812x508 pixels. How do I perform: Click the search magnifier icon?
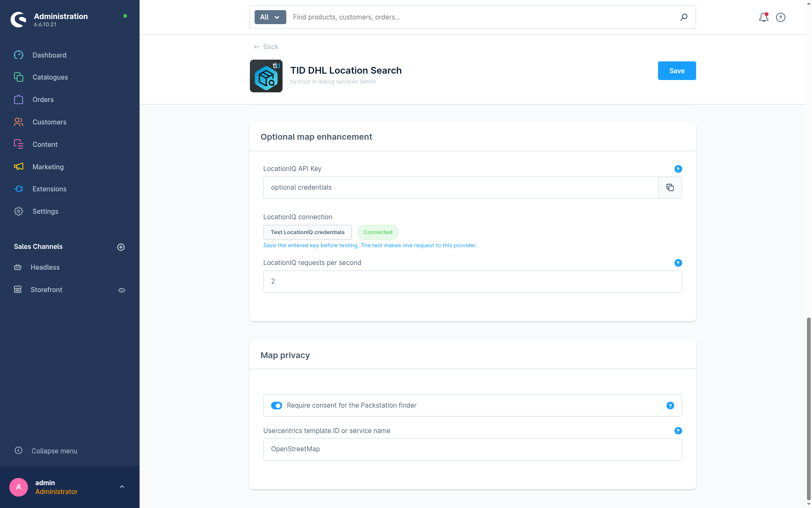click(x=684, y=17)
